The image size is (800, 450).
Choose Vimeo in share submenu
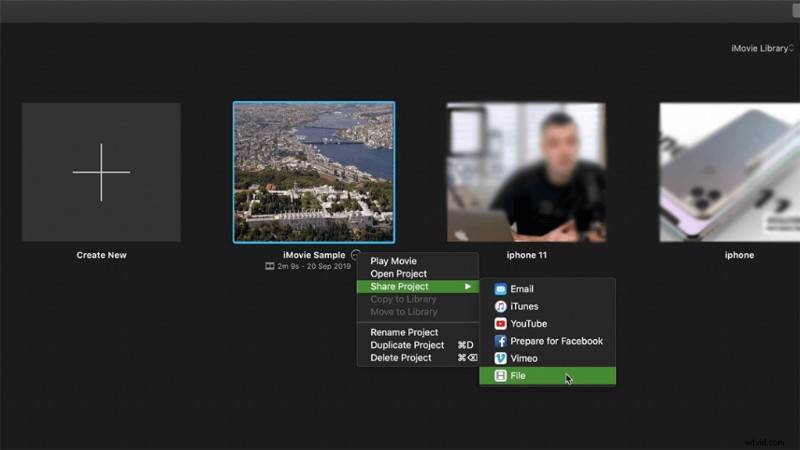547,358
